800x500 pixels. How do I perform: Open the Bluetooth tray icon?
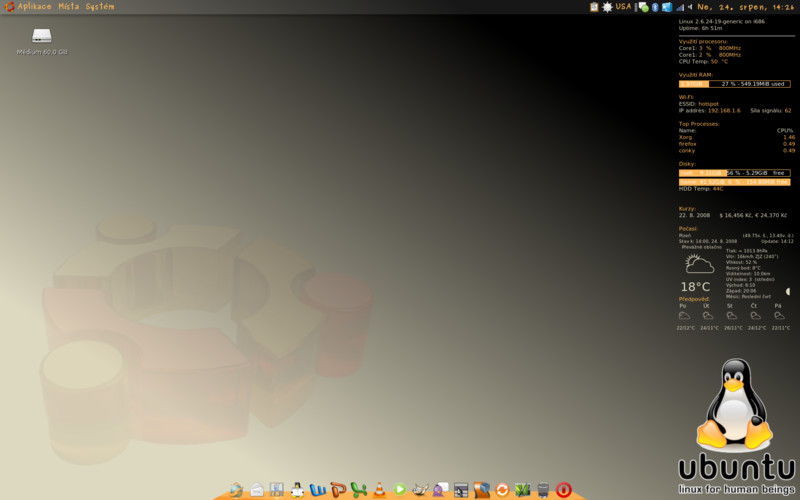[x=655, y=7]
